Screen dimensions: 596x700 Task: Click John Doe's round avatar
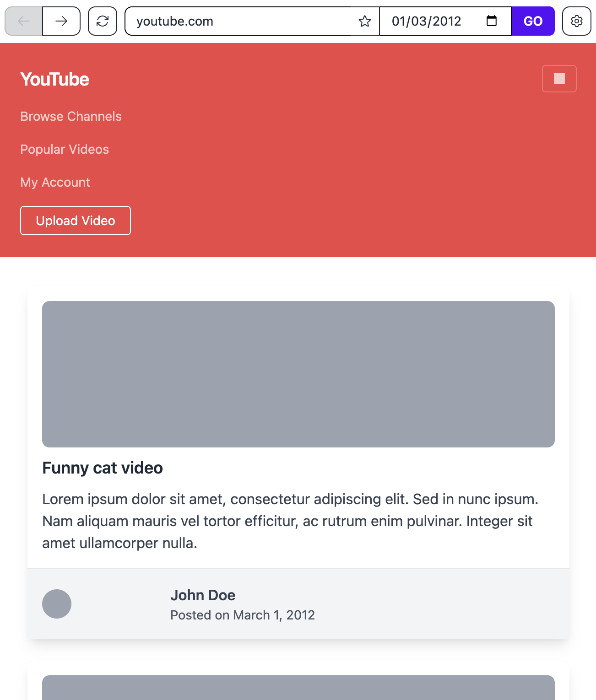[57, 604]
